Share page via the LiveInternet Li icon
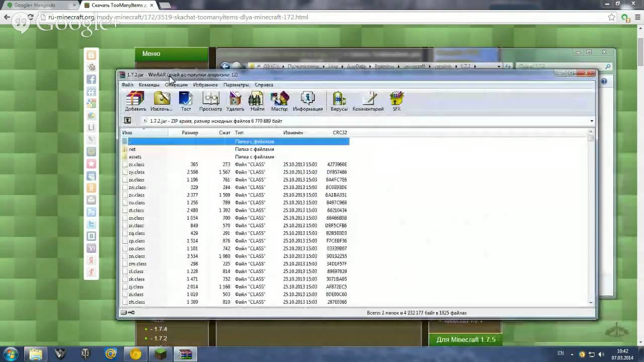This screenshot has height=362, width=644. [92, 128]
